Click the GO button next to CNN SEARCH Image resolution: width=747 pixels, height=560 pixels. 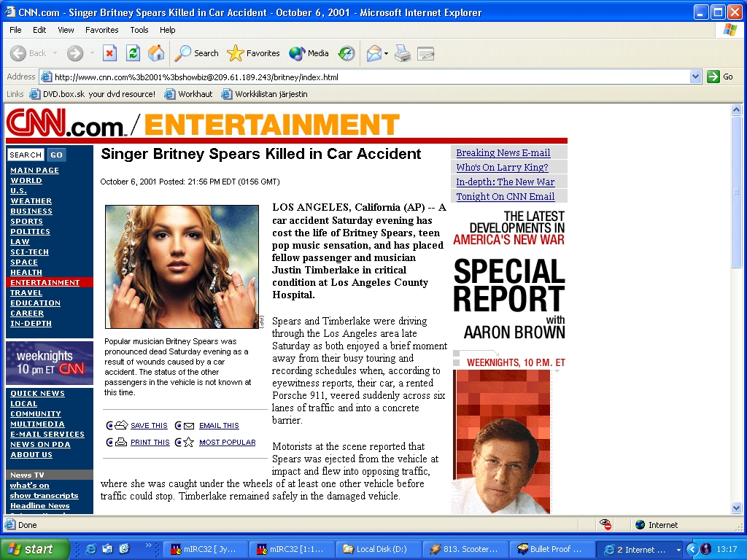57,155
